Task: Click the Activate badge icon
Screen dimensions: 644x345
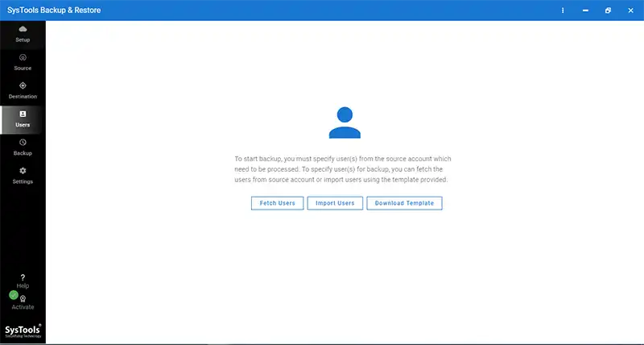Action: [x=23, y=299]
